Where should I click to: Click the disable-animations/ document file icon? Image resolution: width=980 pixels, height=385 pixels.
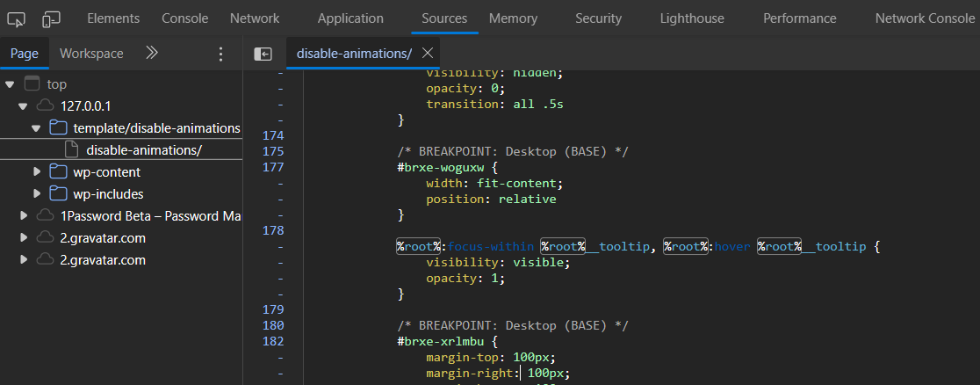(x=72, y=149)
